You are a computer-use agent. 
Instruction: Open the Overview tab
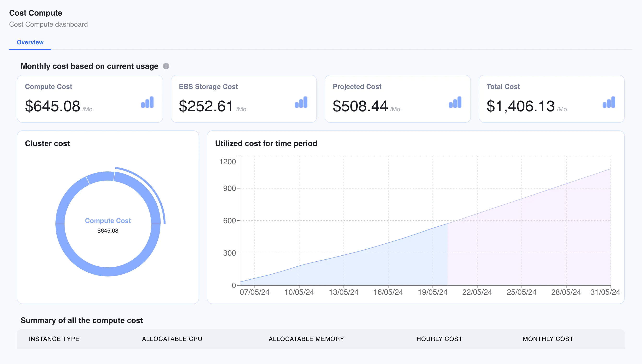click(x=30, y=42)
